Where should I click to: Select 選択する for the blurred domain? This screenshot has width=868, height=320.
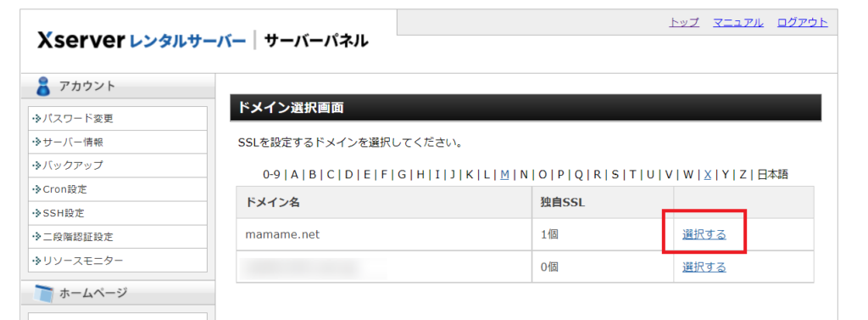704,267
